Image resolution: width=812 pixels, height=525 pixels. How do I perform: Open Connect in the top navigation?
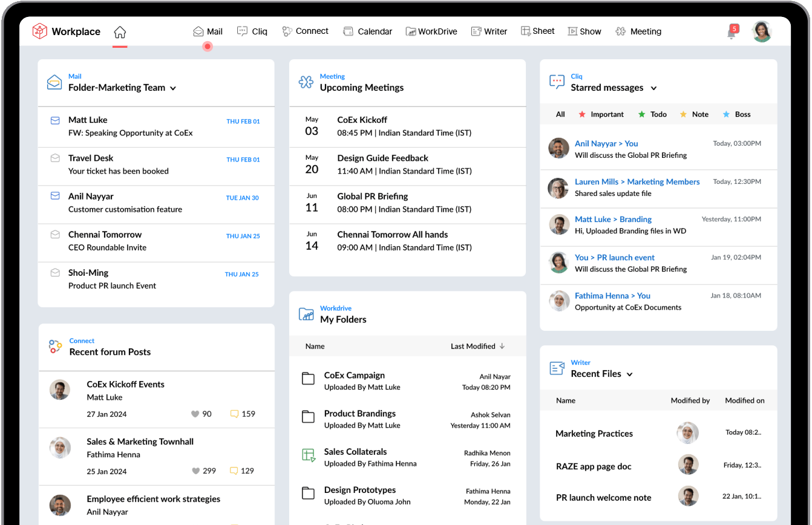(x=305, y=31)
